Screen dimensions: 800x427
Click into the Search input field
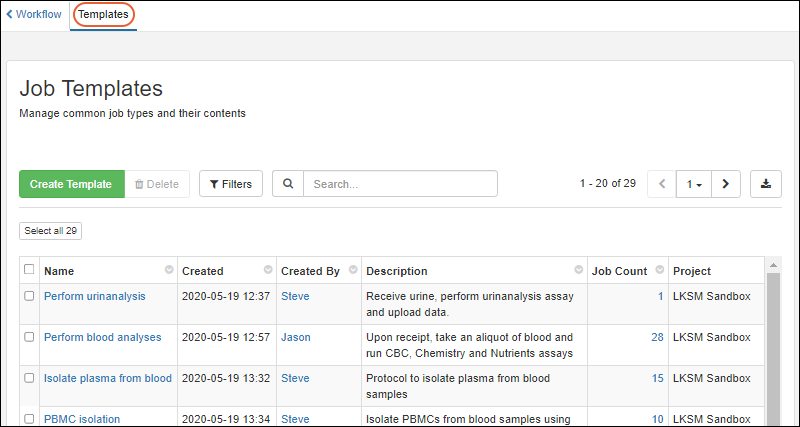coord(400,184)
